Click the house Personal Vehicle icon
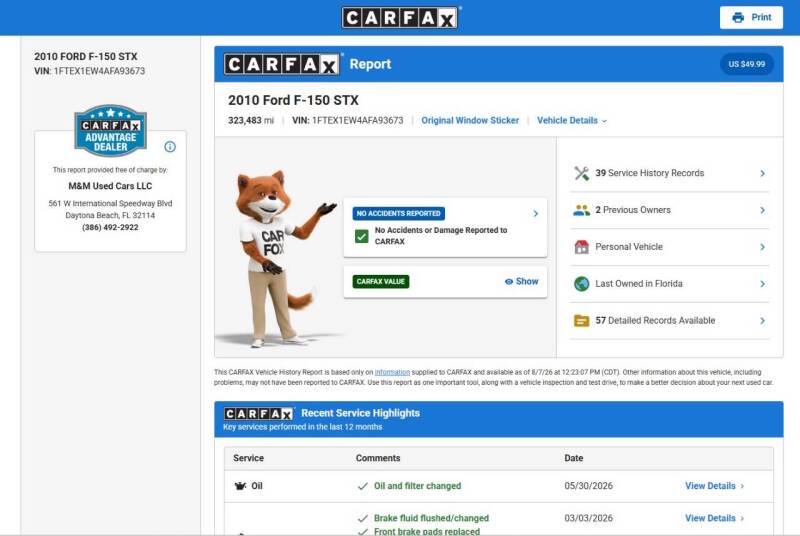The width and height of the screenshot is (800, 536). point(582,247)
